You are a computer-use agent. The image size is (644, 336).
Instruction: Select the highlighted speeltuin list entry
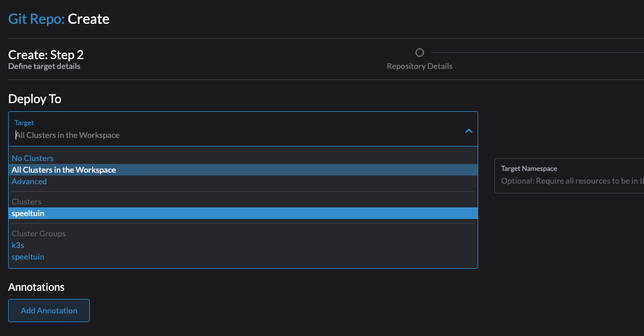(x=28, y=213)
